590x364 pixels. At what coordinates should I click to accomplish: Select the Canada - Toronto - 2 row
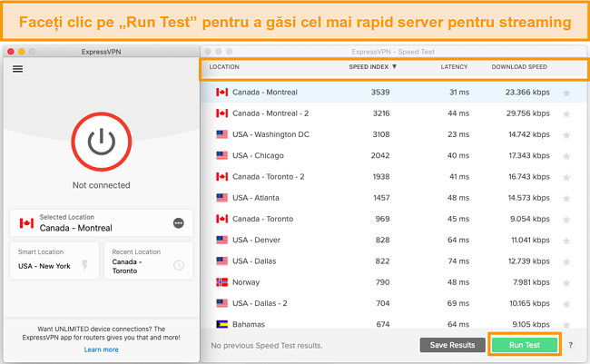[x=394, y=176]
